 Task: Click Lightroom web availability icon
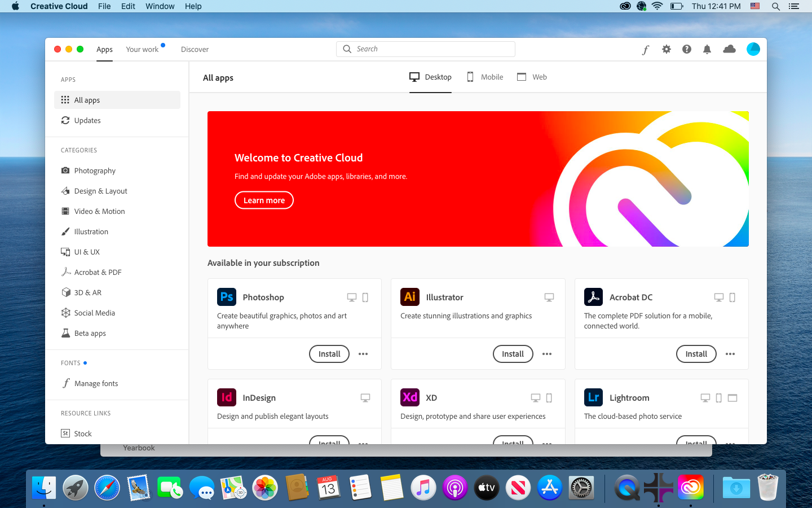(x=732, y=398)
